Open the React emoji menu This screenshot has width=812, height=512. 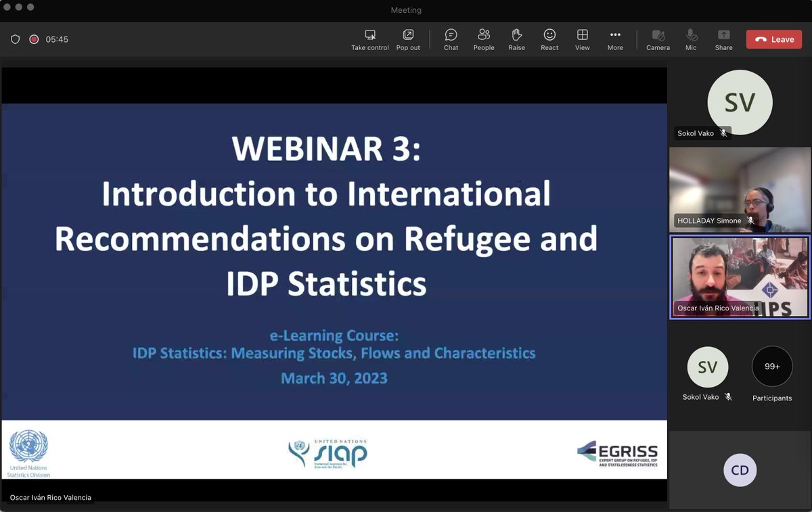549,39
